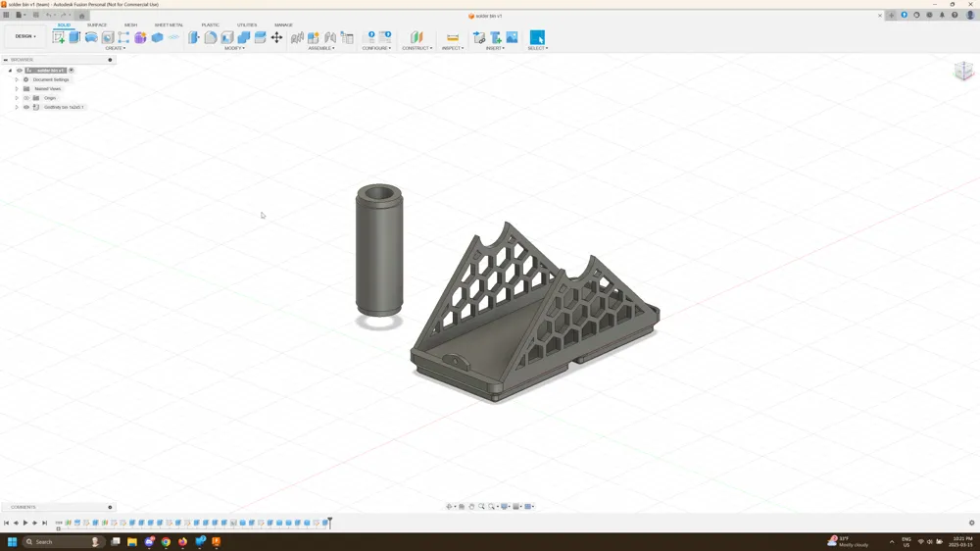
Task: Select the Box primitive tool
Action: click(x=157, y=37)
